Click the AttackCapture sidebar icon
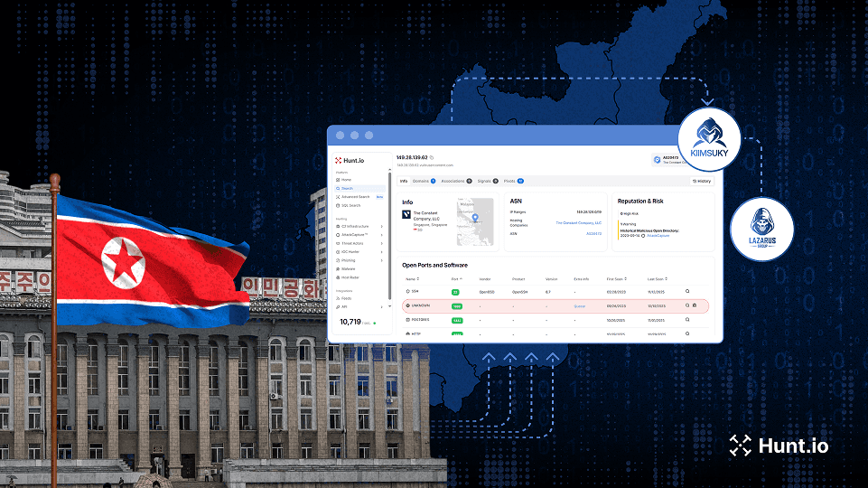868x488 pixels. pos(338,235)
